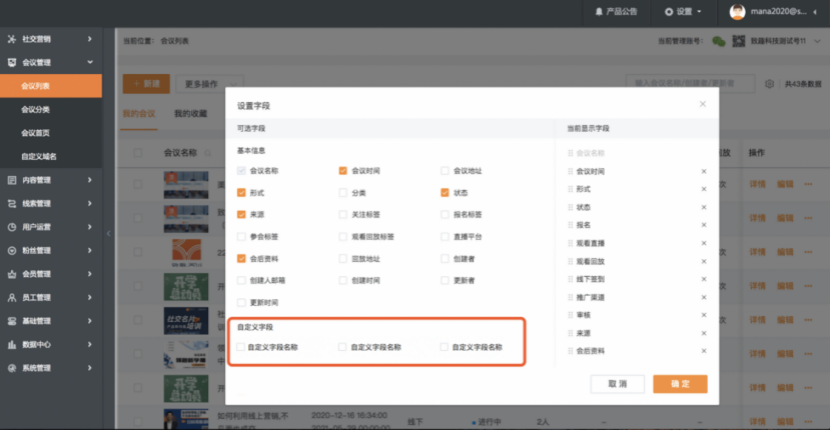This screenshot has height=430, width=830.
Task: Remove 观看直播 from displayed fields with its X
Action: pos(704,243)
